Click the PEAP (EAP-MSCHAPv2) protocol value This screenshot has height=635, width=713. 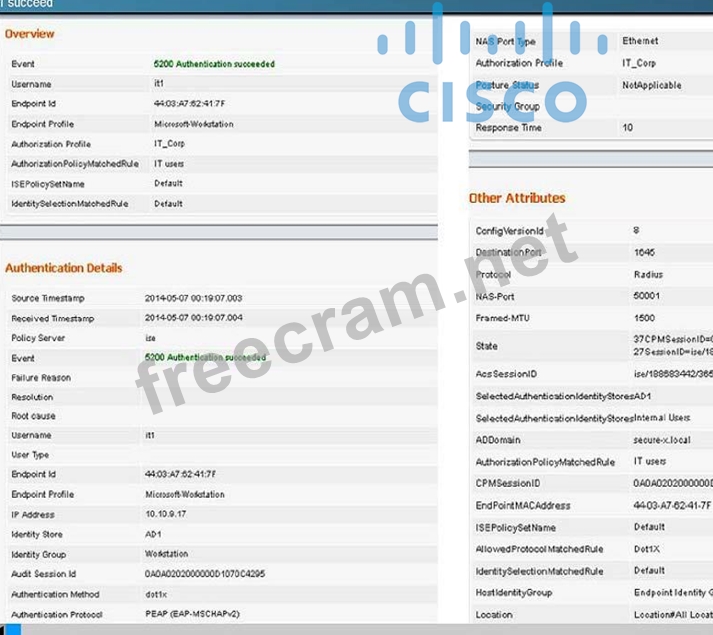[x=192, y=614]
